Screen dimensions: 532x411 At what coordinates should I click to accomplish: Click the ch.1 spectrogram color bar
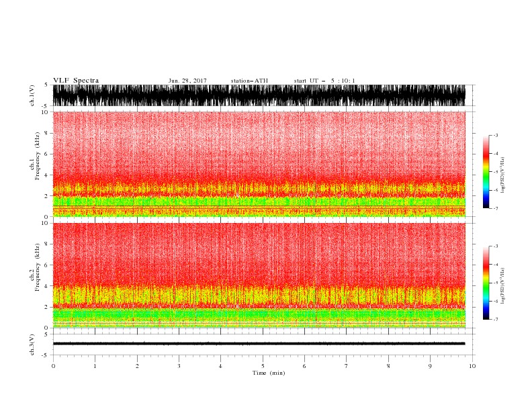[x=486, y=172]
